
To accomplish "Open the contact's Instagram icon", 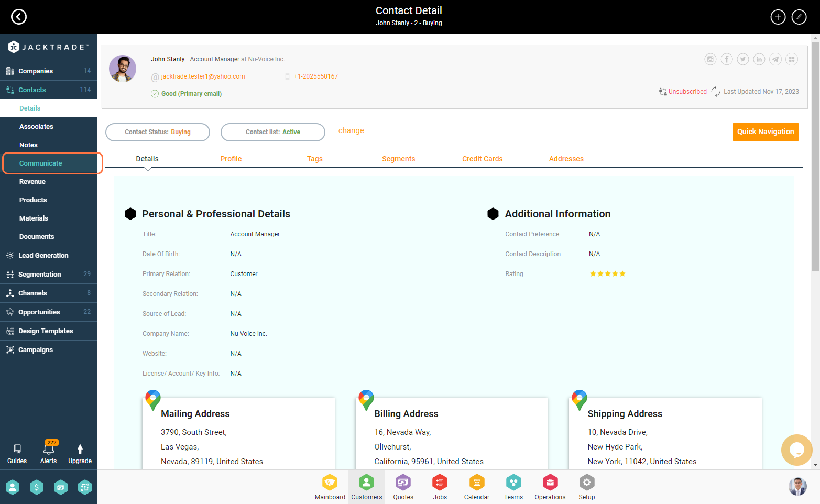I will [x=710, y=59].
